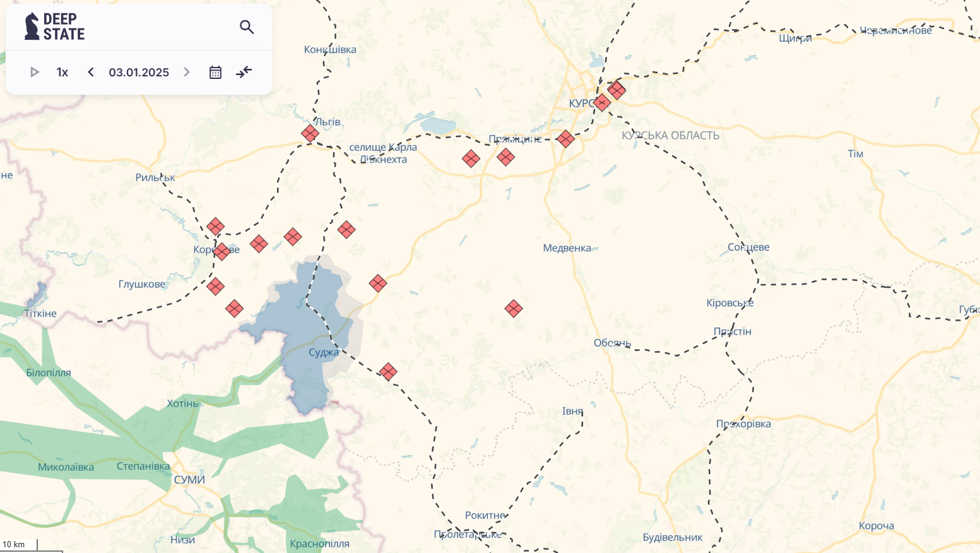Click the Івня town label
The image size is (980, 553).
[x=572, y=411]
